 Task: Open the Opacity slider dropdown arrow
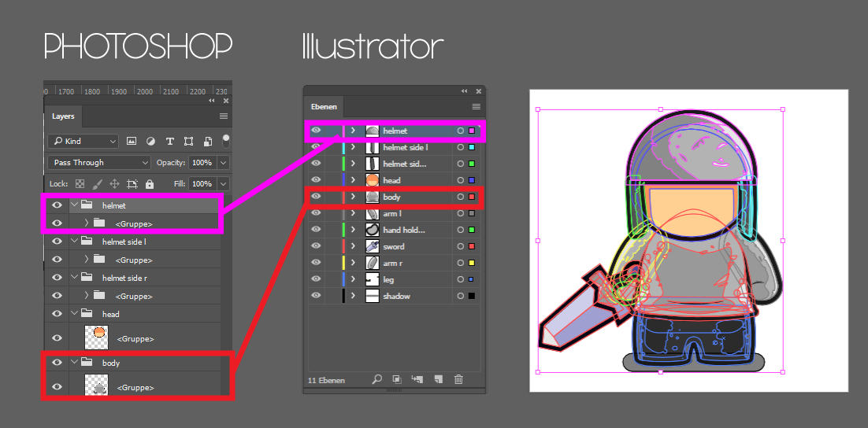(x=224, y=163)
